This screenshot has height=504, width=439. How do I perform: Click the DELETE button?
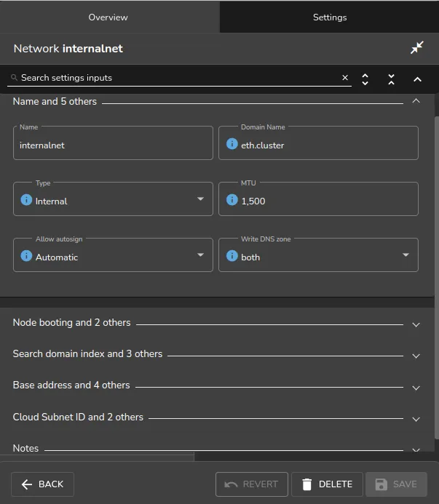pos(327,484)
